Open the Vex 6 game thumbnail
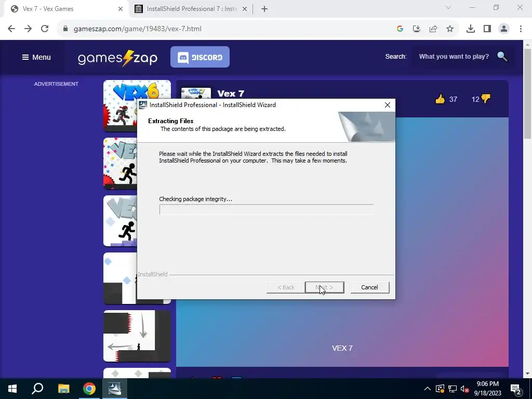 (120, 105)
